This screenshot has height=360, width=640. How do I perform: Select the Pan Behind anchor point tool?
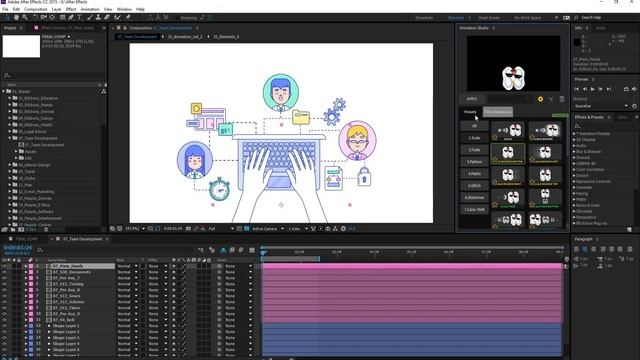click(52, 18)
